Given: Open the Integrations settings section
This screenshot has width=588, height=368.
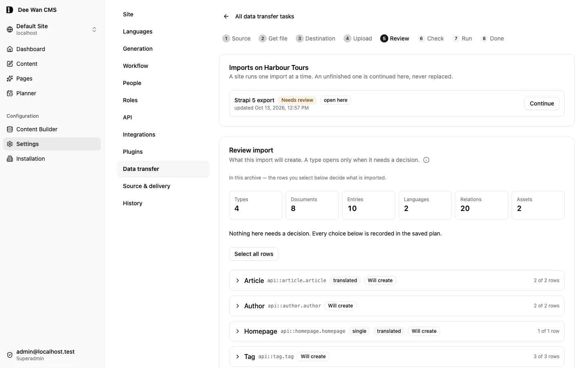Looking at the screenshot, I should pos(163,135).
